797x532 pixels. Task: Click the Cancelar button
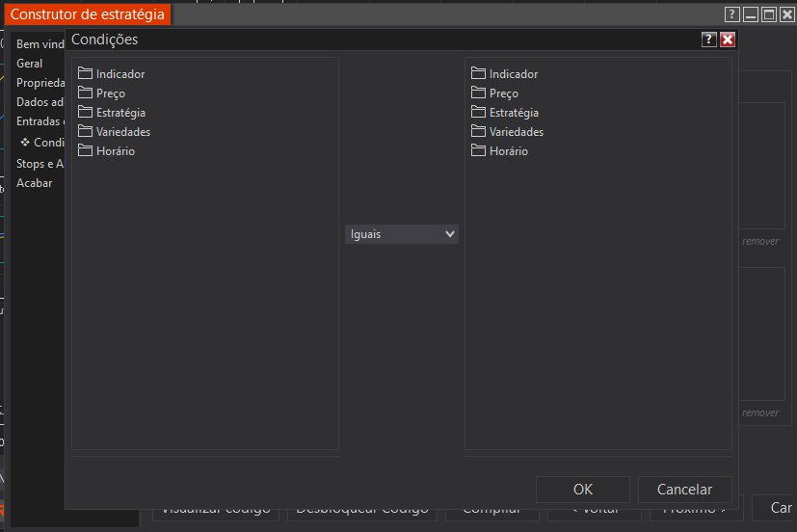684,490
